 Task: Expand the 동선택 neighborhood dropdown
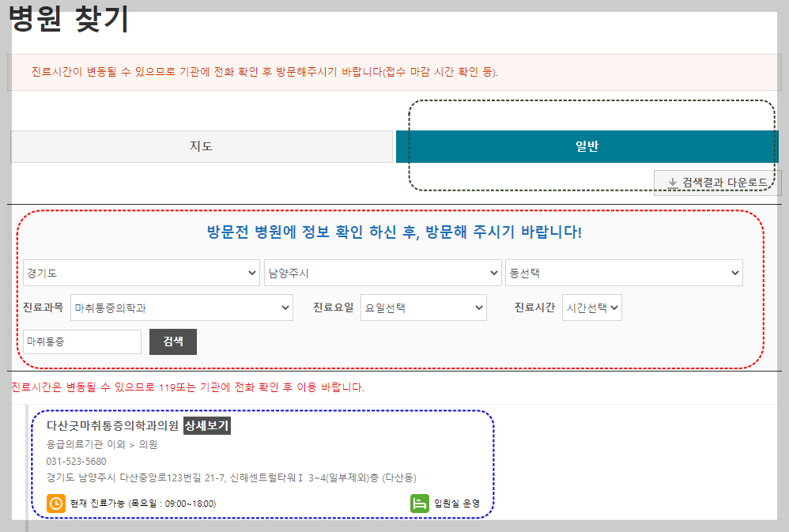(x=624, y=272)
